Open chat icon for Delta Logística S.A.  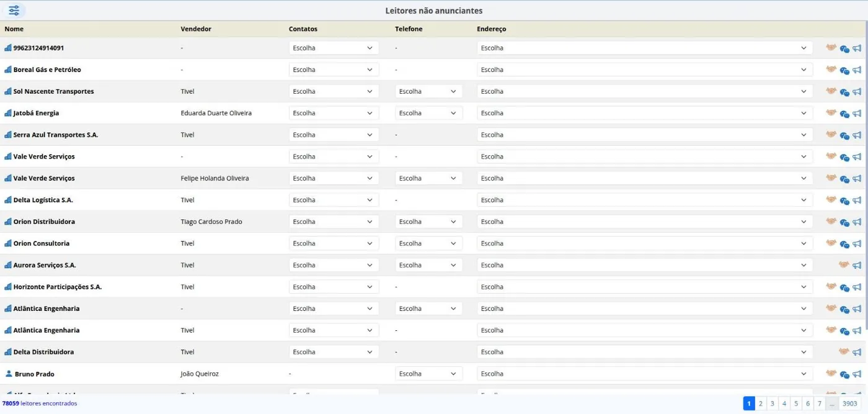click(x=844, y=200)
